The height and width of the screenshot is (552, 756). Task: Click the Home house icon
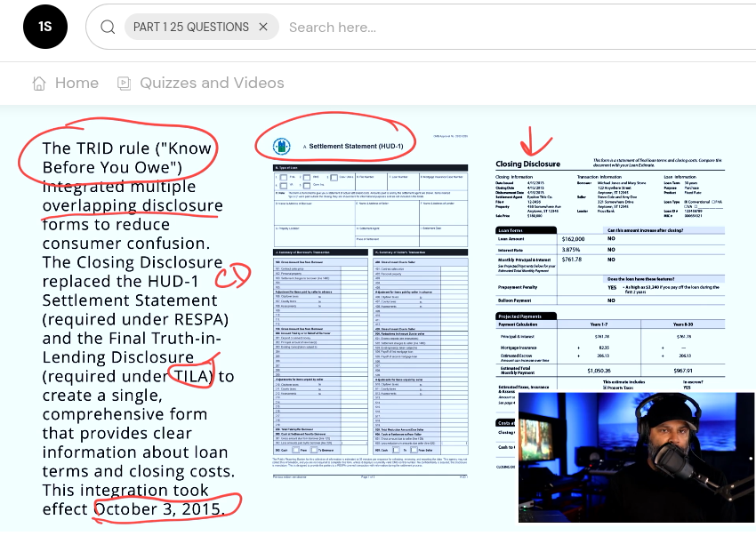click(x=38, y=84)
